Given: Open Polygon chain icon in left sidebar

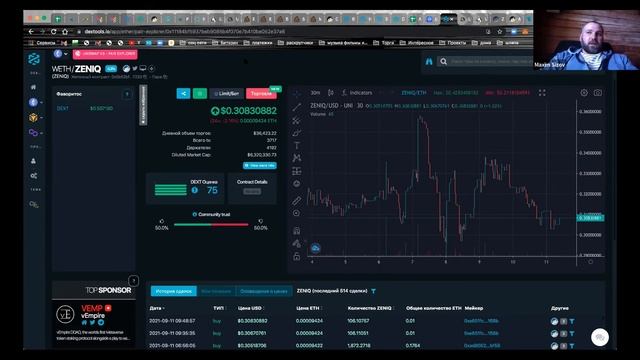Looking at the screenshot, I should [33, 133].
